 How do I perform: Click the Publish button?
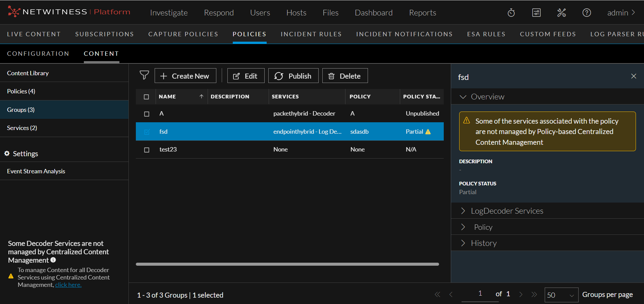point(293,76)
